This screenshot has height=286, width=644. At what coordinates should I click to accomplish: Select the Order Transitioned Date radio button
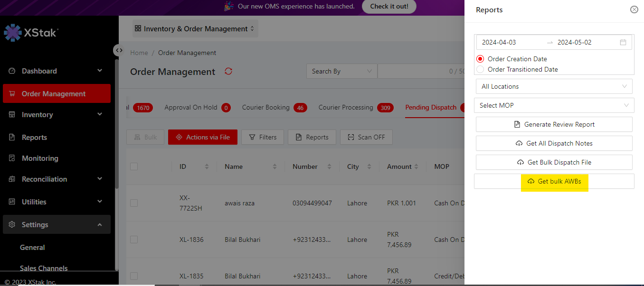[x=480, y=70]
